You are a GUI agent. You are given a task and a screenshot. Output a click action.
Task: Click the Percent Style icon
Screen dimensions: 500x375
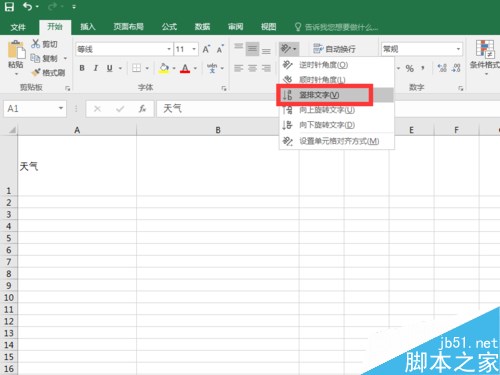coord(410,68)
